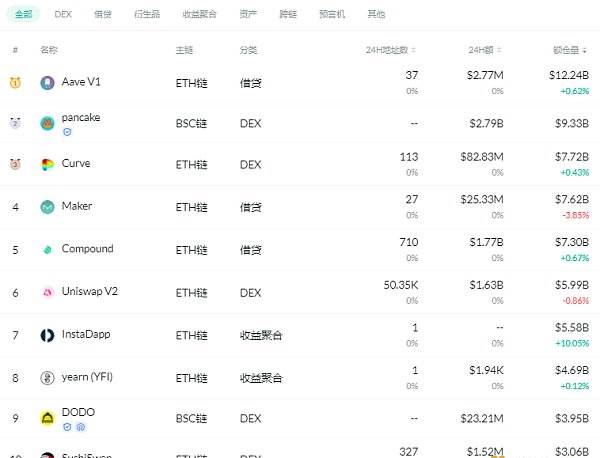Click the 分类 column header
The height and width of the screenshot is (458, 600).
pyautogui.click(x=249, y=50)
